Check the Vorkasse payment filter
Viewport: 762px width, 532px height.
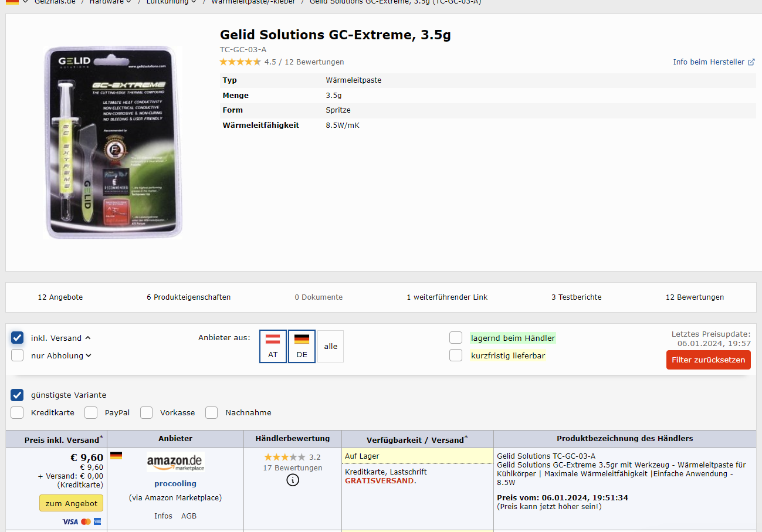(146, 412)
